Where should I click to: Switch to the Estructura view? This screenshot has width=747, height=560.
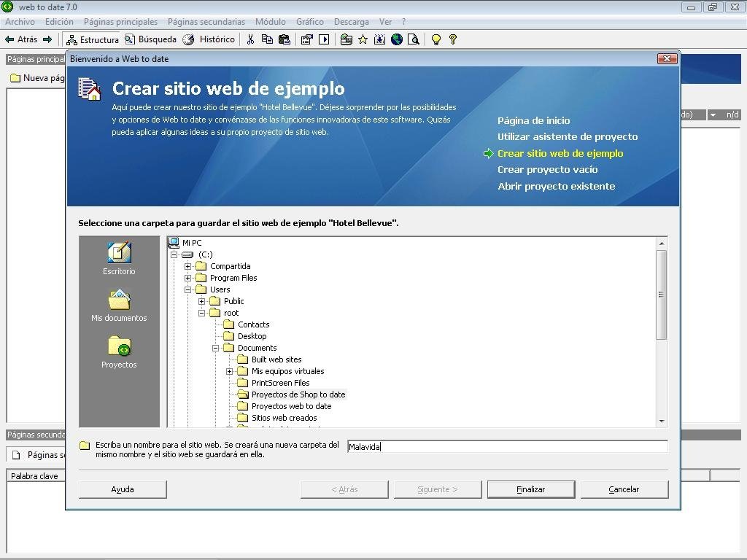coord(93,39)
